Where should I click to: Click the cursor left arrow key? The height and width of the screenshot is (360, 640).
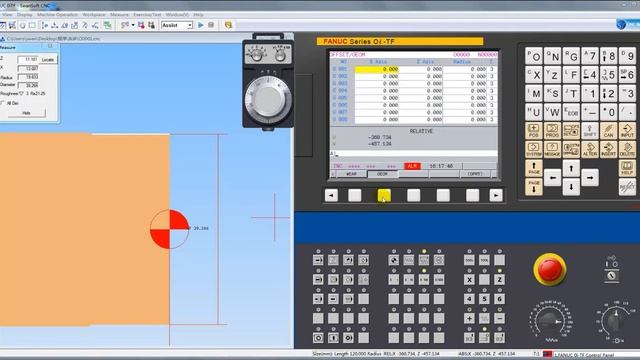pyautogui.click(x=552, y=178)
